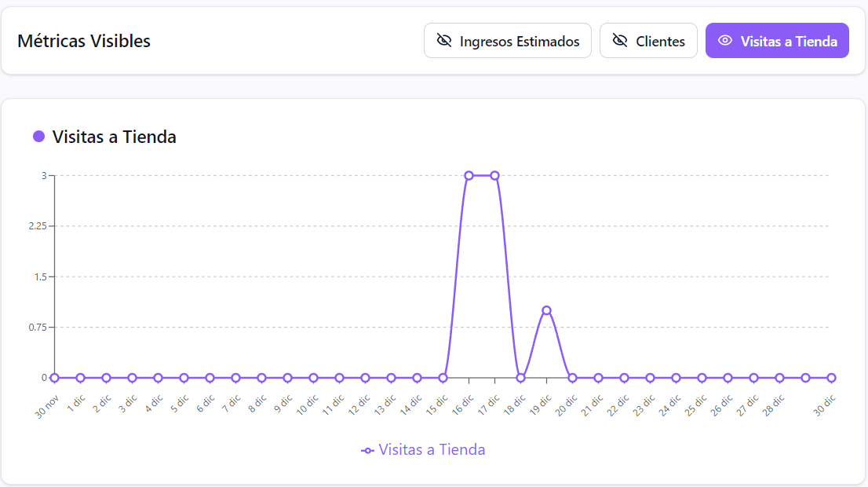
Task: Click the crossed-eye icon on Clientes
Action: click(620, 39)
